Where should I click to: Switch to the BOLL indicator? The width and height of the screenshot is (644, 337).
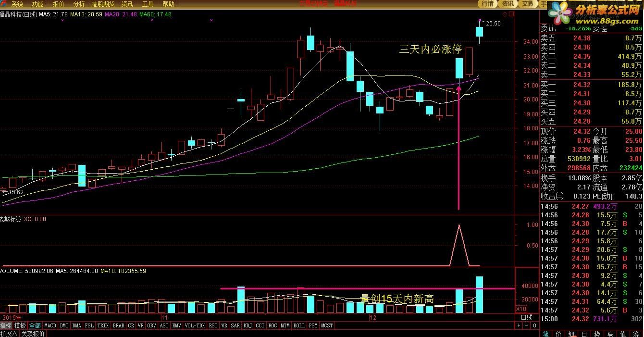[x=299, y=325]
